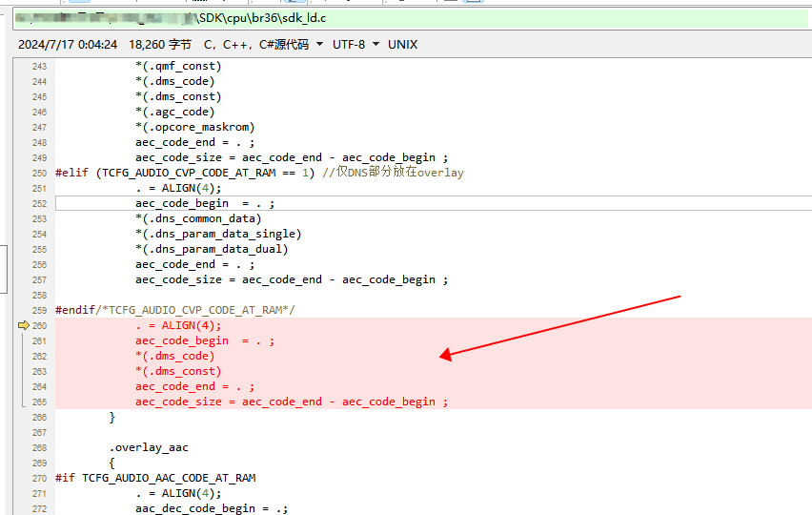Click red line 263 *(.dms_const)
Screen dimensions: 812x515
(x=178, y=371)
